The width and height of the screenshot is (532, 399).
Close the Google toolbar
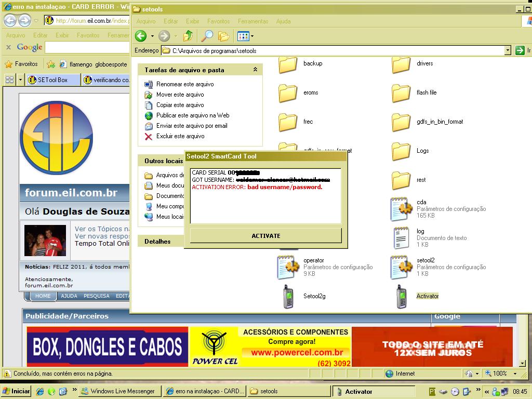pos(8,47)
